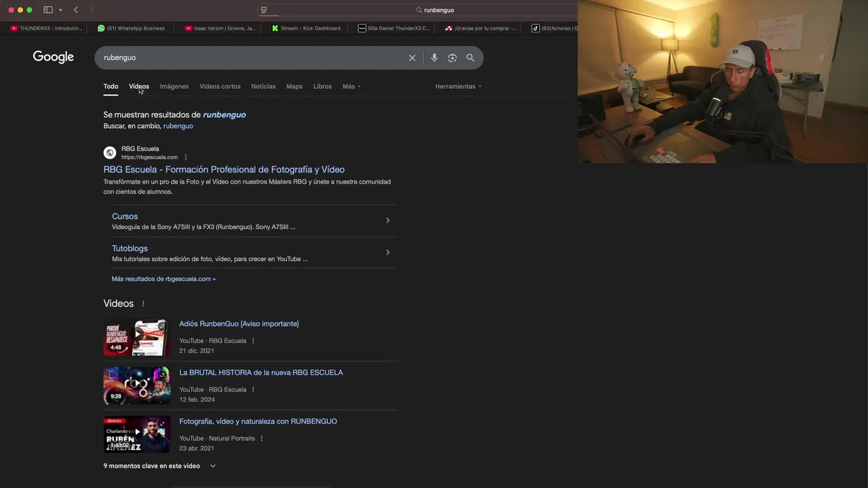This screenshot has width=868, height=488.
Task: Open La BRUTAL HISTORIA de la nueva RBG ESCUELA
Action: point(261,373)
